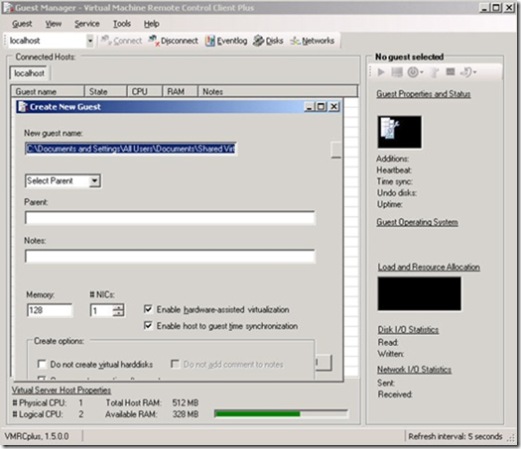Open Networks from the toolbar
Viewport: 521px width, 449px height.
pyautogui.click(x=312, y=41)
